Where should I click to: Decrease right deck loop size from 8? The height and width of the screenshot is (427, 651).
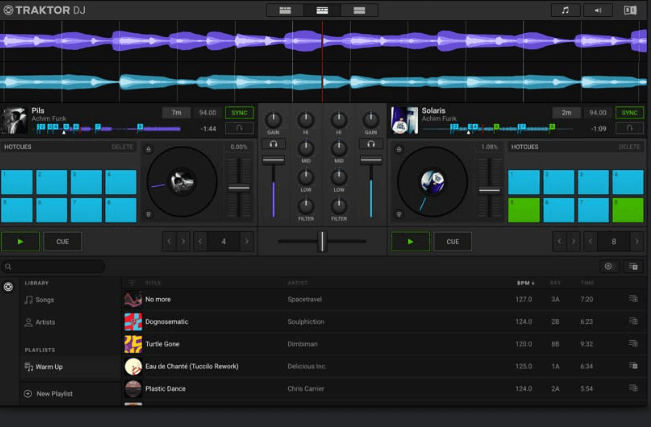pos(590,241)
